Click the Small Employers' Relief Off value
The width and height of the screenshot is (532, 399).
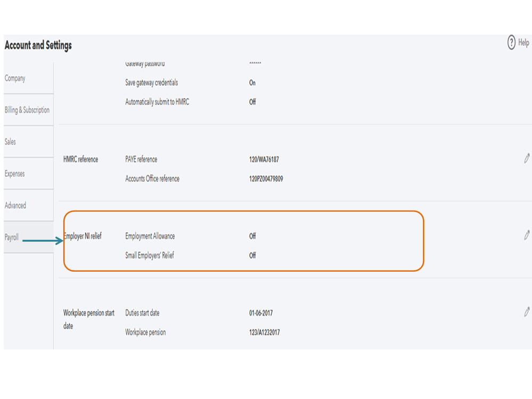pyautogui.click(x=252, y=255)
